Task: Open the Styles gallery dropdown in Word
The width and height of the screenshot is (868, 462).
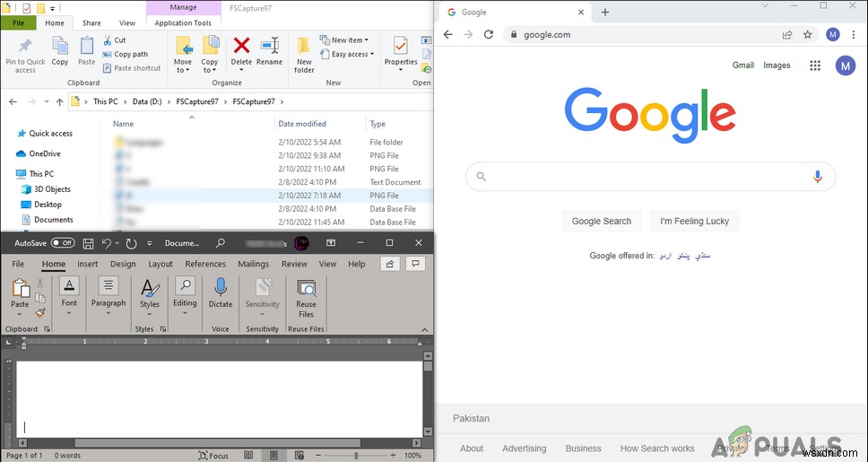Action: [x=150, y=314]
